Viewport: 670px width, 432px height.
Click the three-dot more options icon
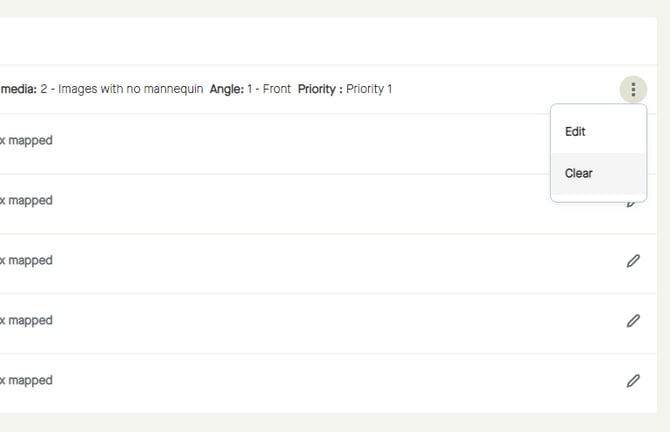click(x=633, y=89)
